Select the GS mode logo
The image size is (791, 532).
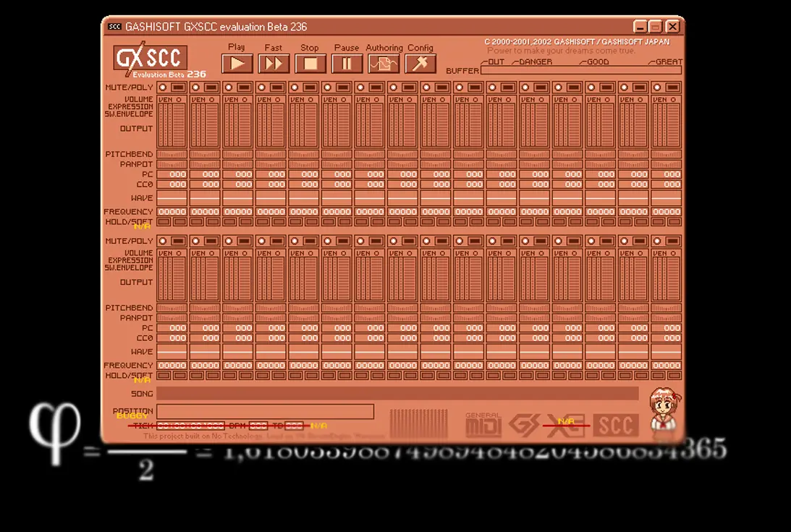(524, 424)
